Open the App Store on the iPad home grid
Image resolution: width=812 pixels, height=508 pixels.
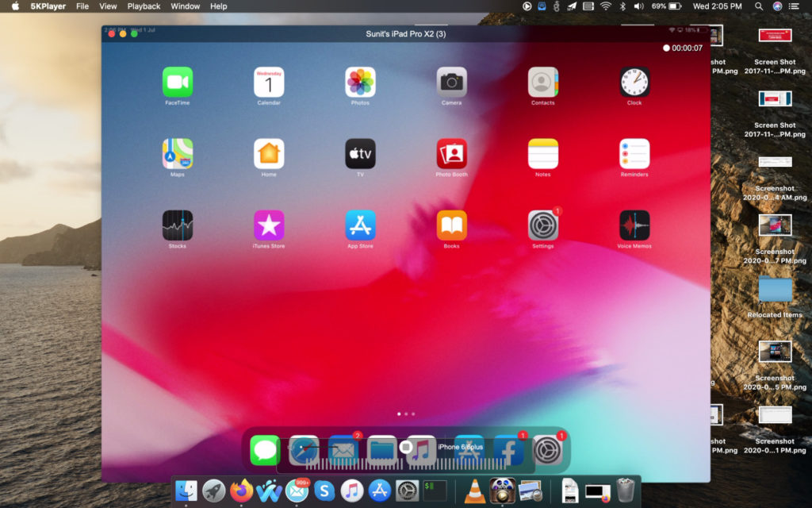[x=361, y=225]
